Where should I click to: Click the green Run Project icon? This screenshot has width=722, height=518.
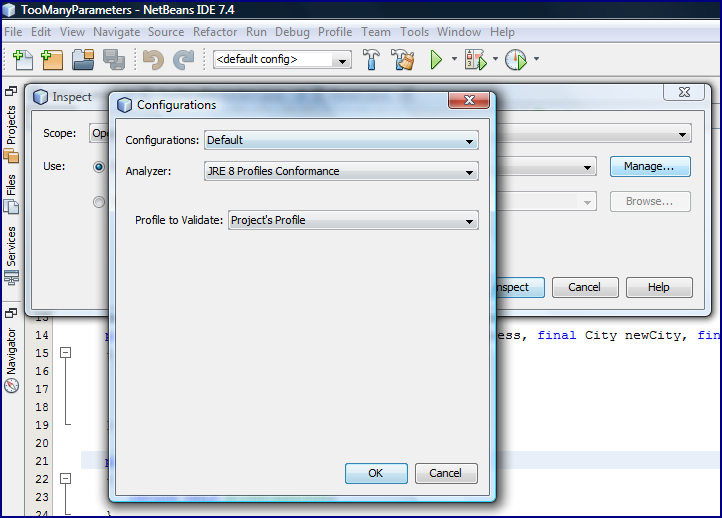(x=436, y=59)
